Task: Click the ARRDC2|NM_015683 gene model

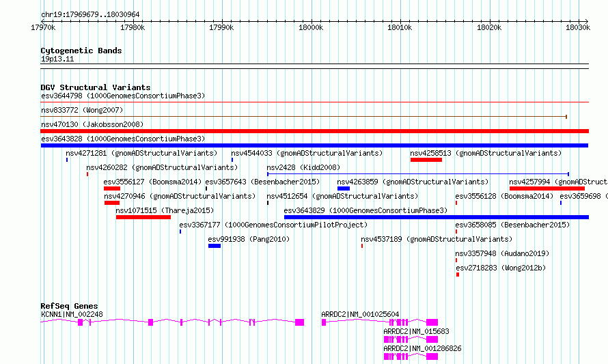Action: pos(411,339)
